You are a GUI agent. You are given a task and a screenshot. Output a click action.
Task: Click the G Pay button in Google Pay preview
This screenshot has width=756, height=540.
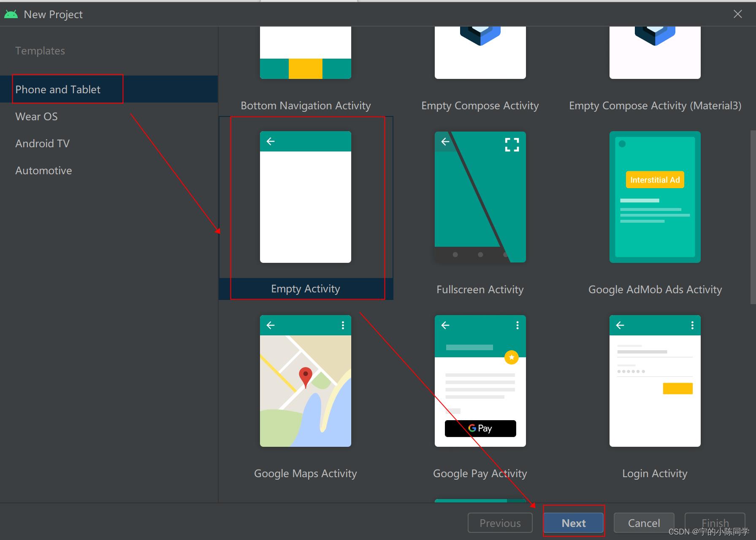[480, 429]
